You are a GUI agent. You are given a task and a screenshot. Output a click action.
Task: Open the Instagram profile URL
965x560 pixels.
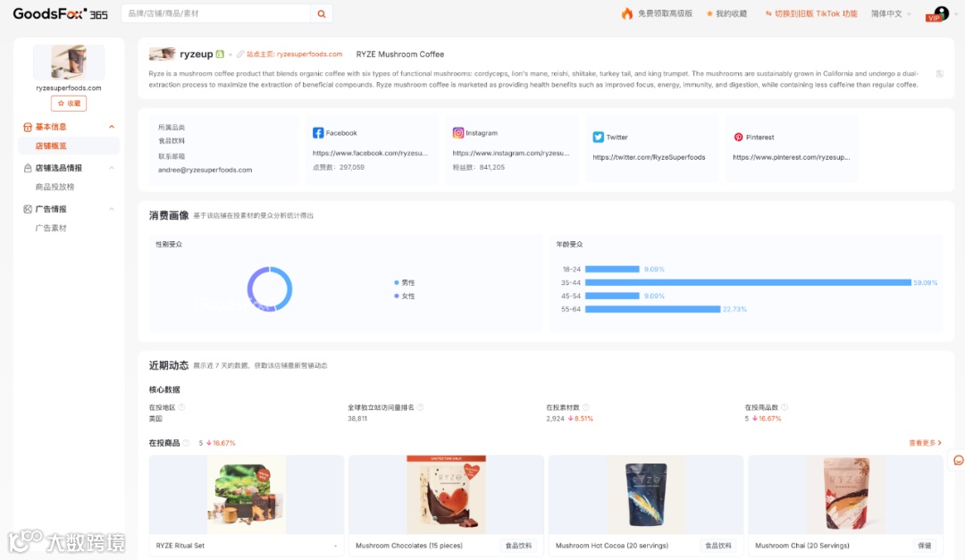pos(511,153)
